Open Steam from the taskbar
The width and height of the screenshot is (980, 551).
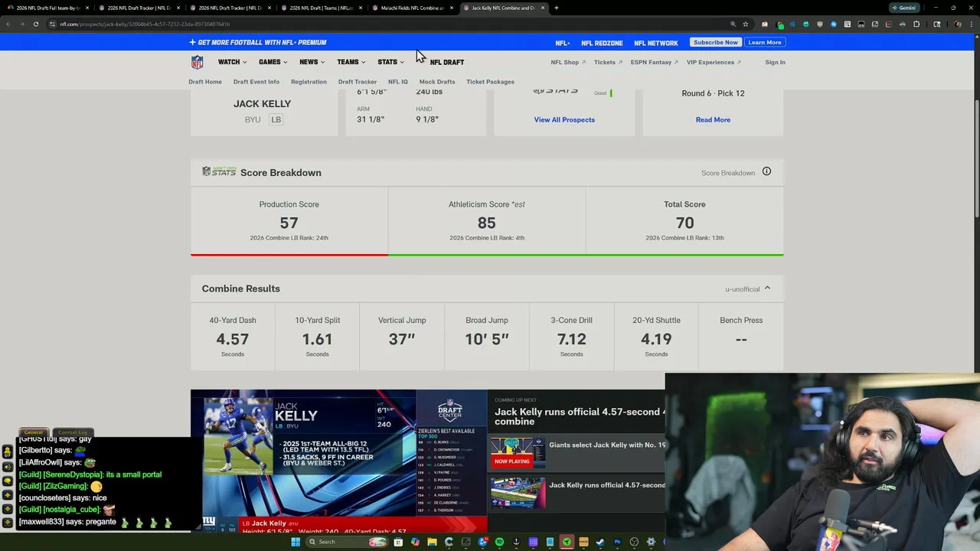(x=599, y=542)
